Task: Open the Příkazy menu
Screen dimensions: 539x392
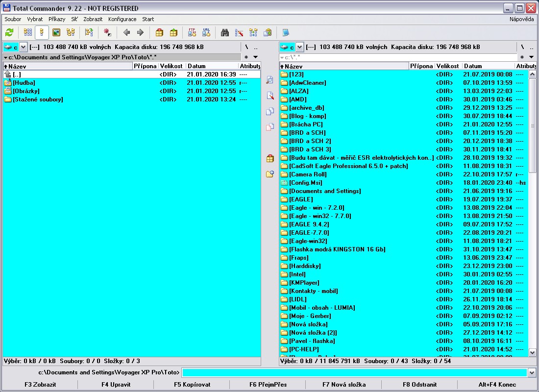Action: (x=57, y=19)
